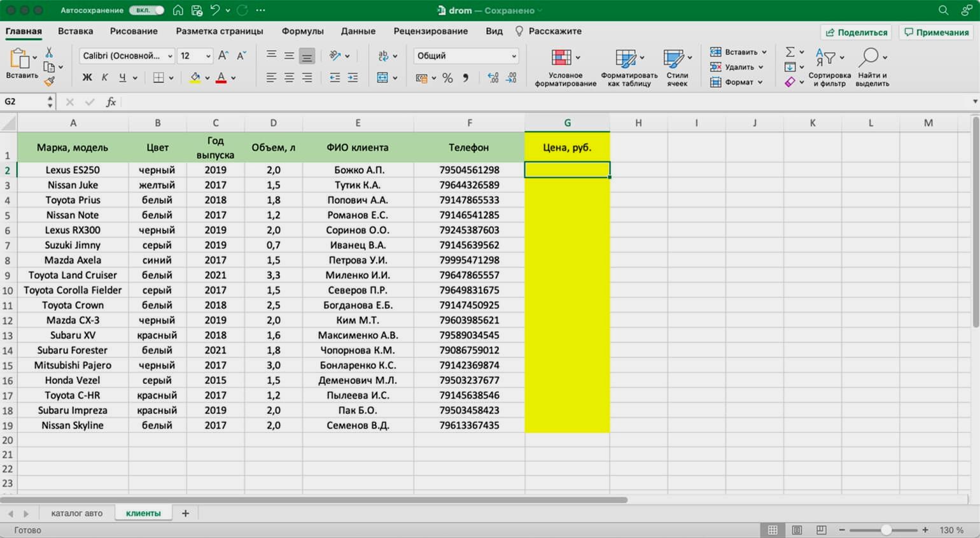The image size is (980, 538).
Task: Click the Примечания button
Action: (x=936, y=32)
